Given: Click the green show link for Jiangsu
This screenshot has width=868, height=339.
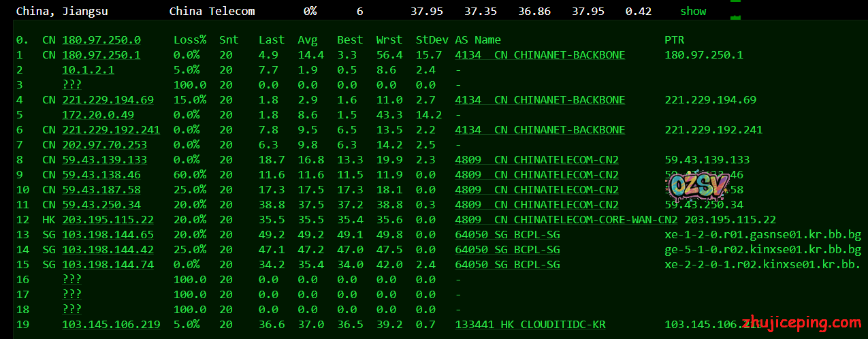Looking at the screenshot, I should (x=693, y=11).
